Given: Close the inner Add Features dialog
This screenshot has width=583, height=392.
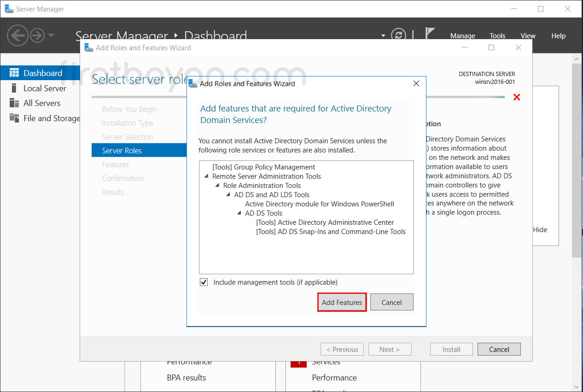Looking at the screenshot, I should [416, 84].
